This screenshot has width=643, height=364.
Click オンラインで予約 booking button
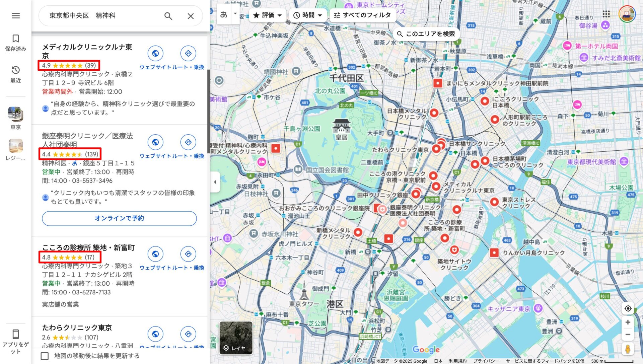pyautogui.click(x=119, y=218)
